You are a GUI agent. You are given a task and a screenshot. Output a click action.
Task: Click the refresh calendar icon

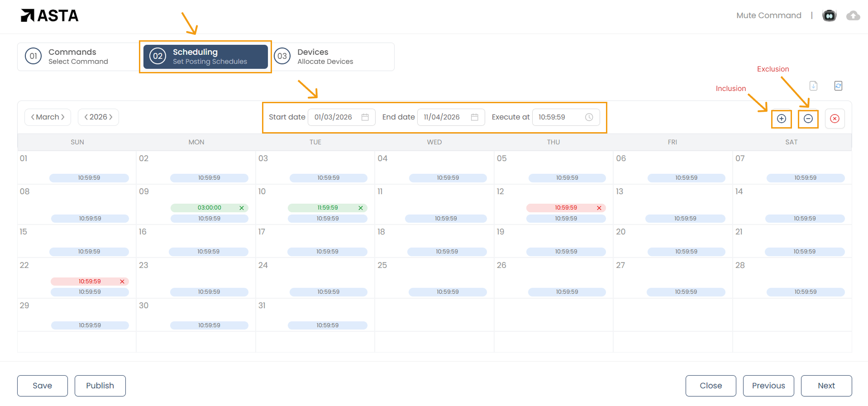pos(838,86)
